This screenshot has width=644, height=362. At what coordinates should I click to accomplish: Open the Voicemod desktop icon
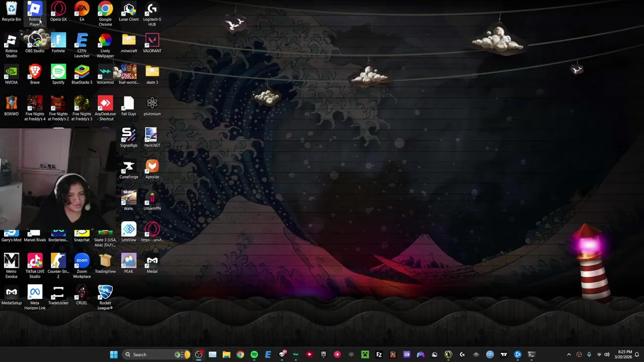pos(105,75)
